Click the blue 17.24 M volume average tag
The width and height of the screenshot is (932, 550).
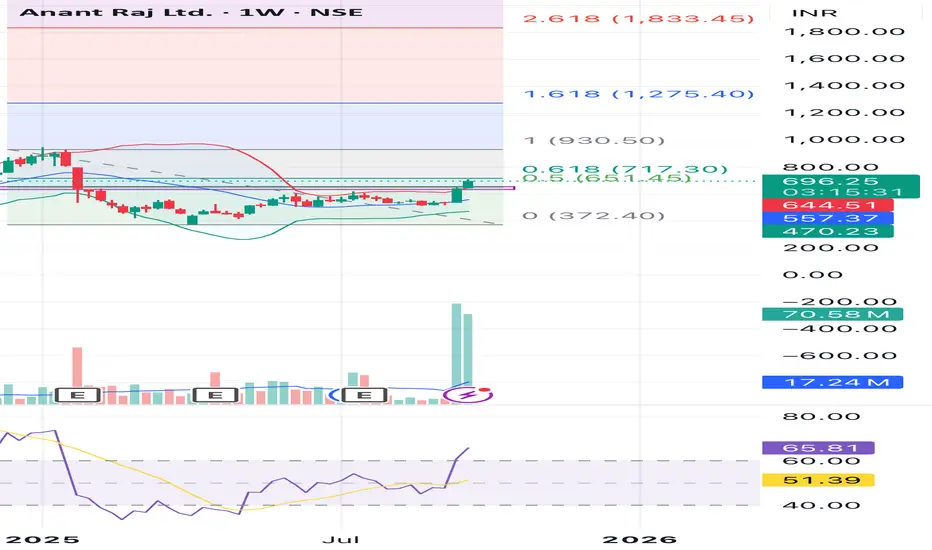click(x=832, y=382)
